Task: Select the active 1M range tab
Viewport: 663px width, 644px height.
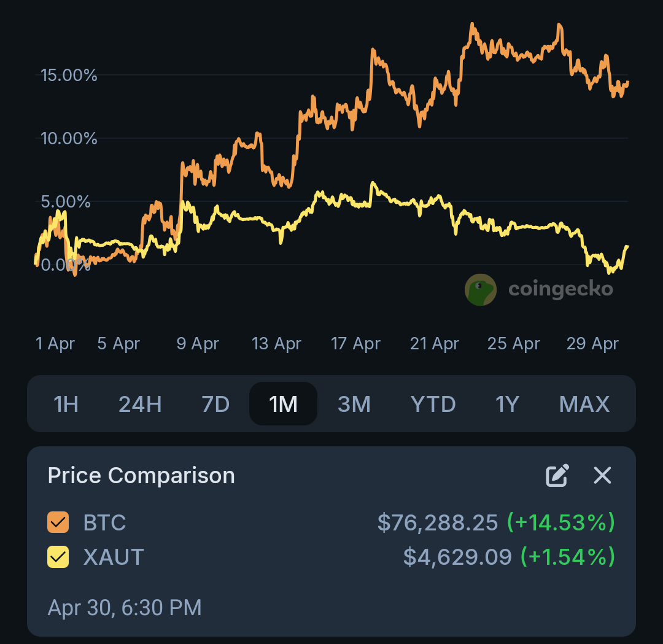Action: pyautogui.click(x=283, y=404)
